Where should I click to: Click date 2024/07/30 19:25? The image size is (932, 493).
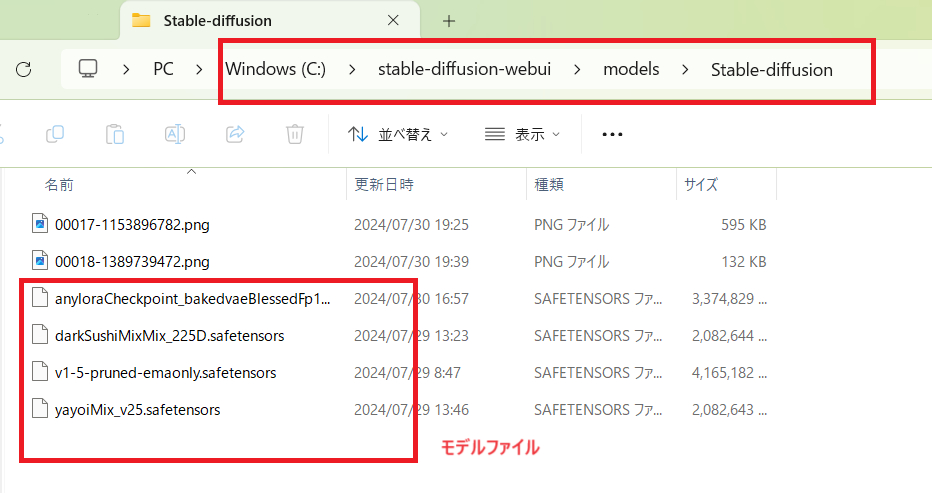pos(411,225)
